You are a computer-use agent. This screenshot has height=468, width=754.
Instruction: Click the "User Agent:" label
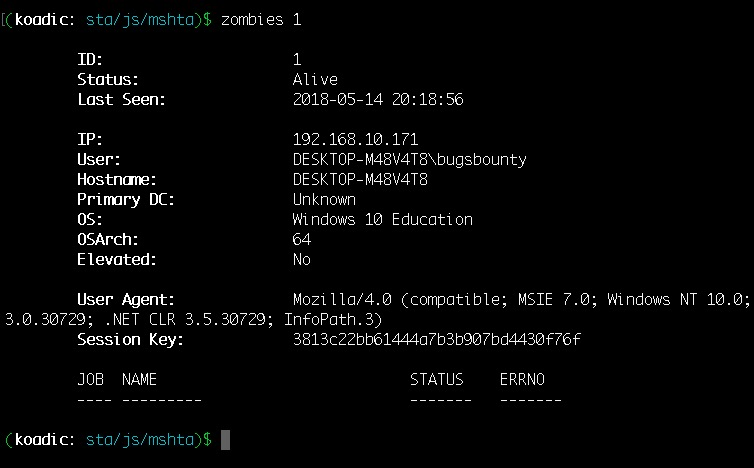point(126,300)
